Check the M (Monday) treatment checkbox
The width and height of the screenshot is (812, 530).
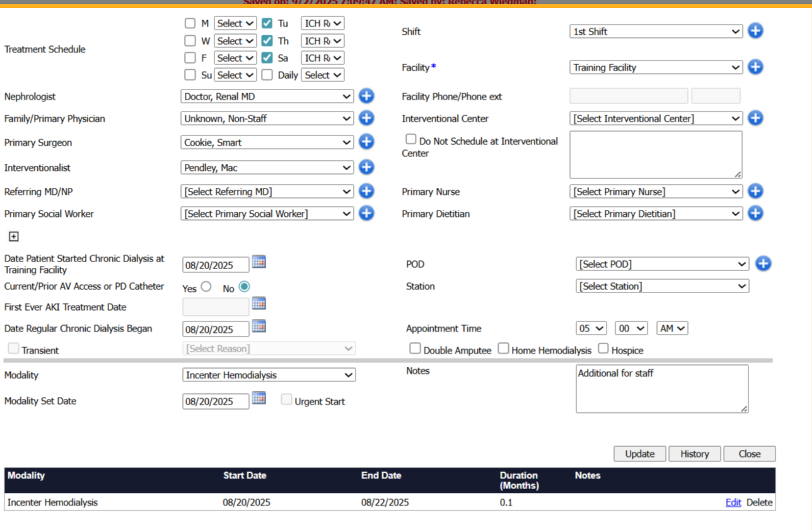point(190,23)
